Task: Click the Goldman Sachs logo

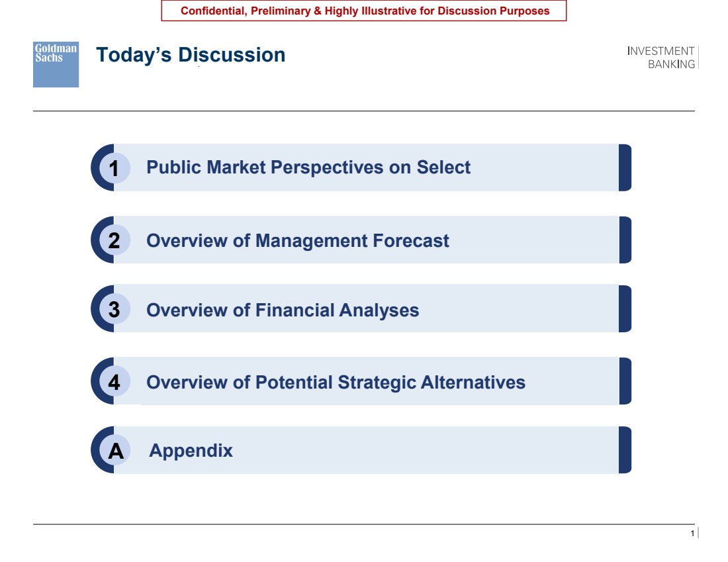Action: [56, 65]
